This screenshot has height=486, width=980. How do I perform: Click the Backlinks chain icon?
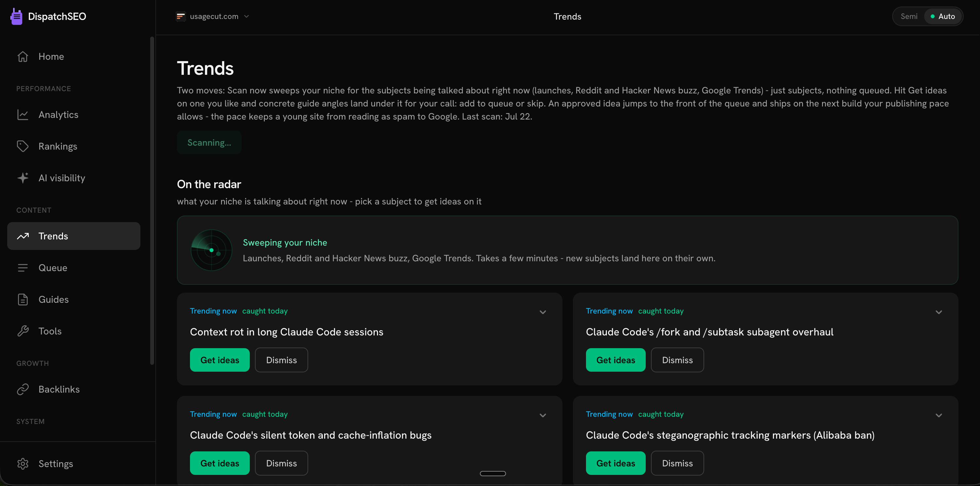(23, 389)
